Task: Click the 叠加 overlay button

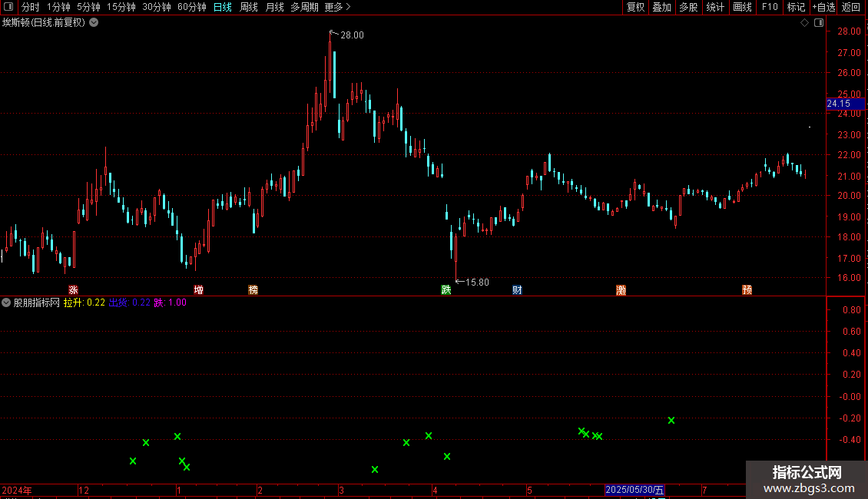Action: pyautogui.click(x=661, y=7)
